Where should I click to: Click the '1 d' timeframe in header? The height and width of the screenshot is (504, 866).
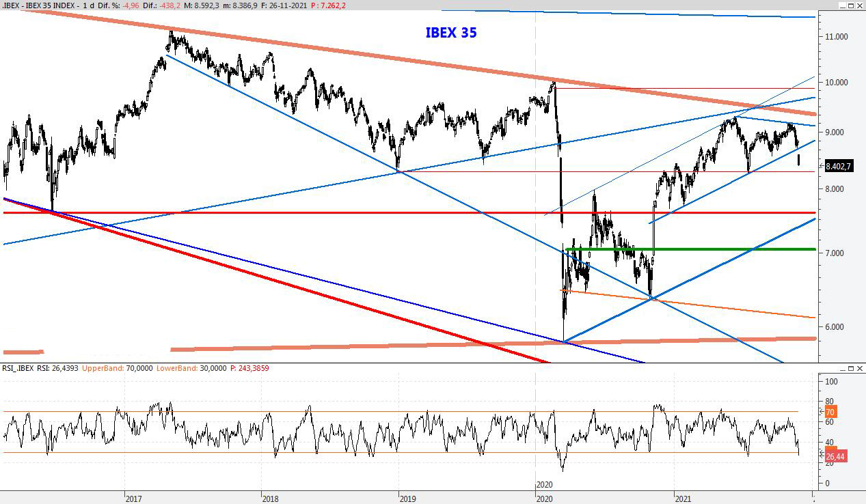pos(89,5)
